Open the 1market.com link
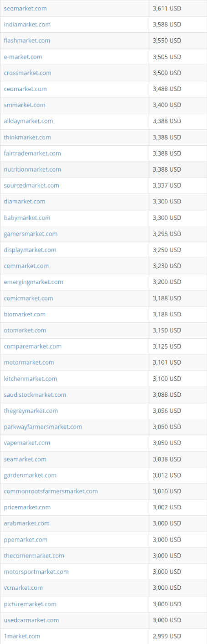Image resolution: width=207 pixels, height=644 pixels. [22, 636]
